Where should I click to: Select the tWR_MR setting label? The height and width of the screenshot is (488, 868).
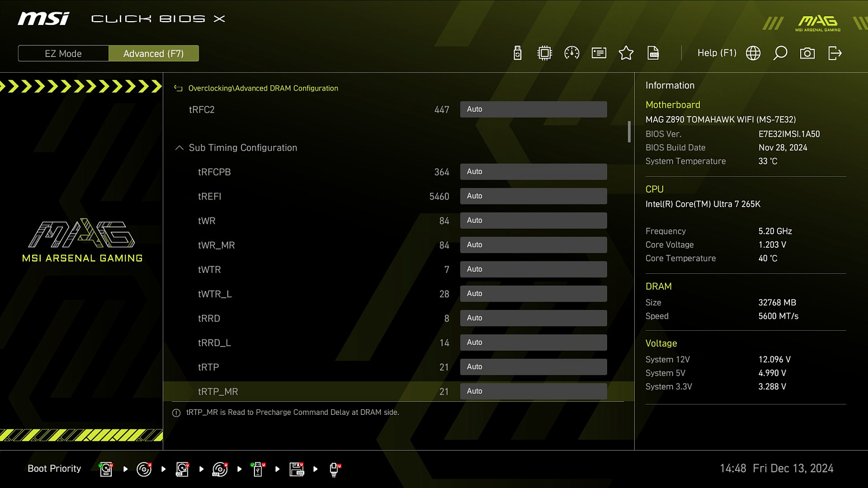(x=216, y=246)
